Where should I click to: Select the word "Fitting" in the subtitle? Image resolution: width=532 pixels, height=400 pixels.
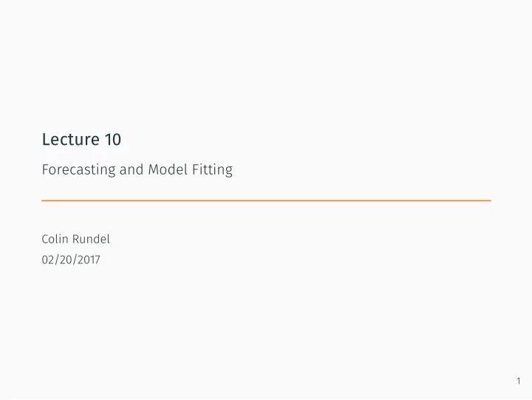tap(212, 170)
